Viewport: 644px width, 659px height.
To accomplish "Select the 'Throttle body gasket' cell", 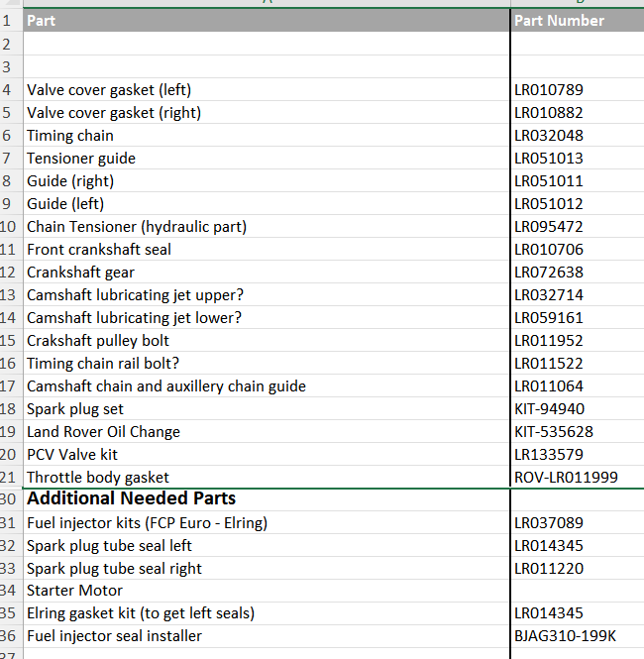I will [x=267, y=477].
